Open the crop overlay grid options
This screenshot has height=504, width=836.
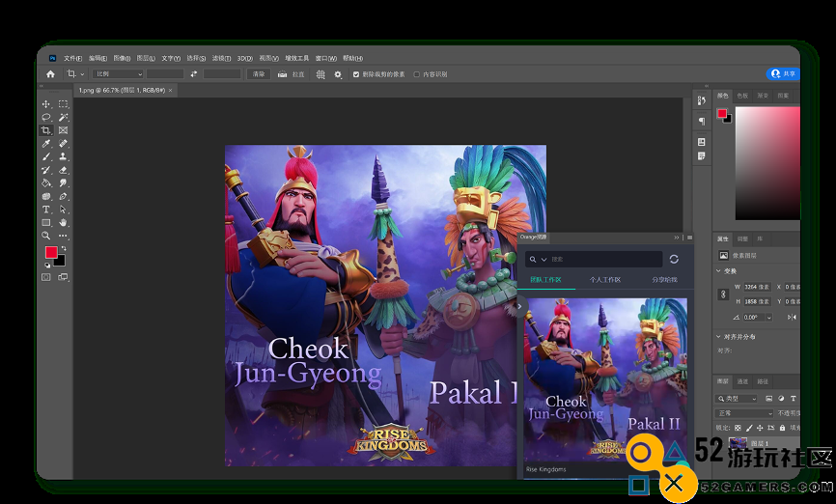tap(320, 74)
